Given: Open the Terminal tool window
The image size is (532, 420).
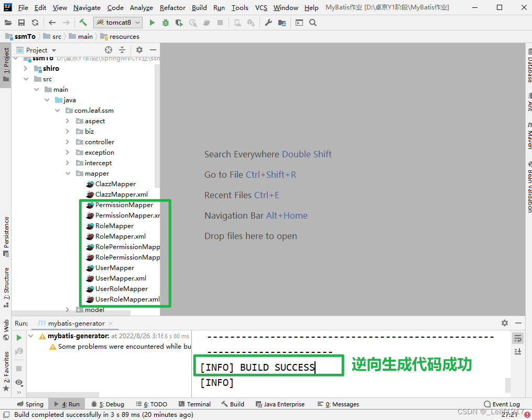Looking at the screenshot, I should pos(194,404).
